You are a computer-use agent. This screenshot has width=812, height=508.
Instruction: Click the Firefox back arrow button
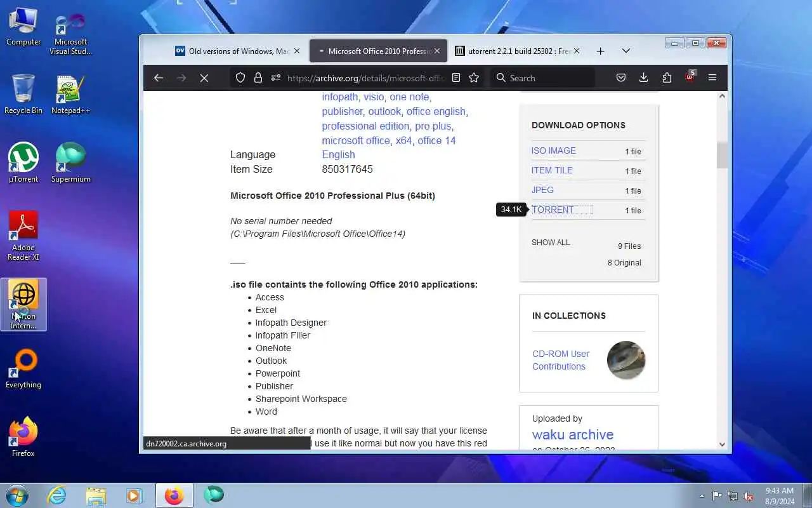pyautogui.click(x=159, y=77)
